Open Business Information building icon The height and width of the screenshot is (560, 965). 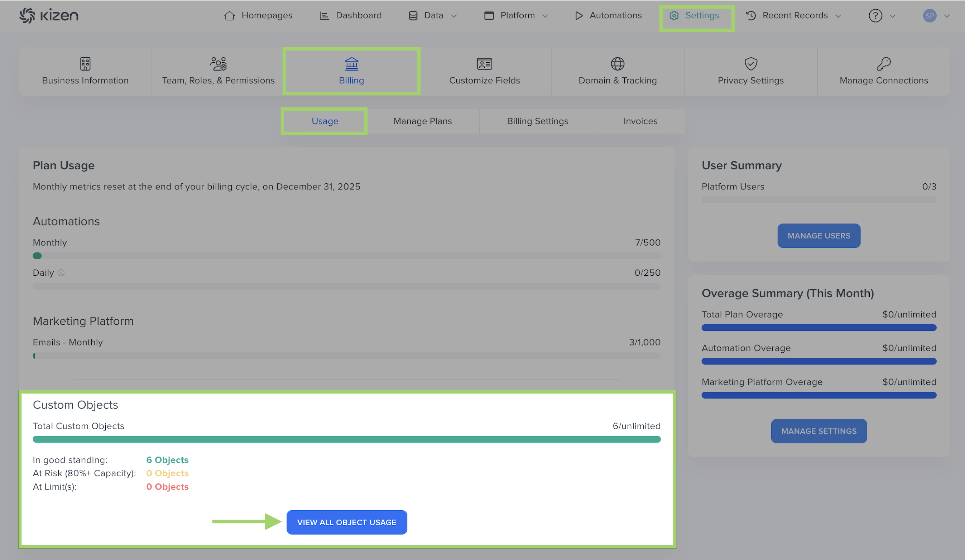point(85,64)
